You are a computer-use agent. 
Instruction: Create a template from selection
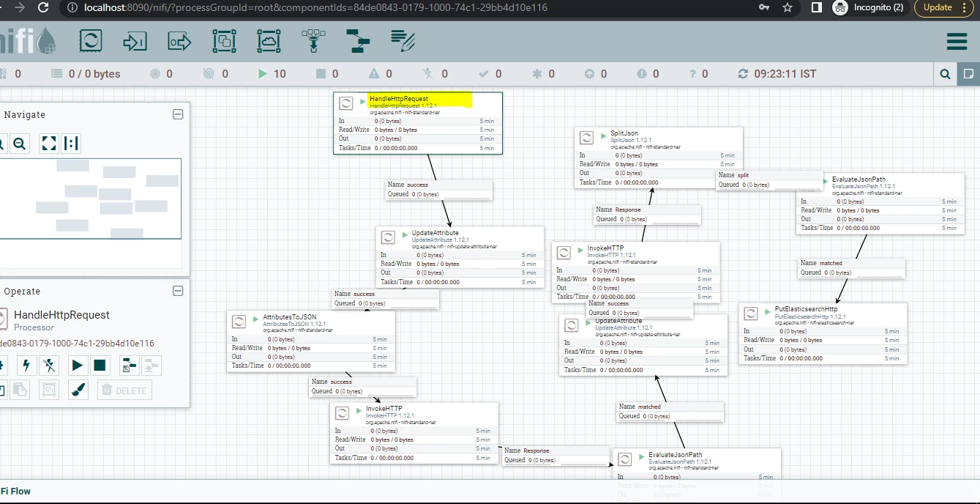(129, 365)
